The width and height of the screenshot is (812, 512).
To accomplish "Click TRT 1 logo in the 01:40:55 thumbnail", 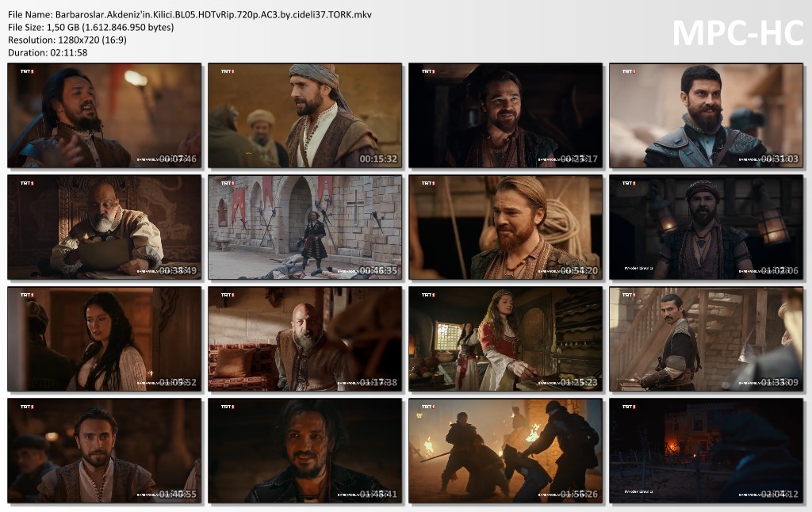I will pos(27,407).
